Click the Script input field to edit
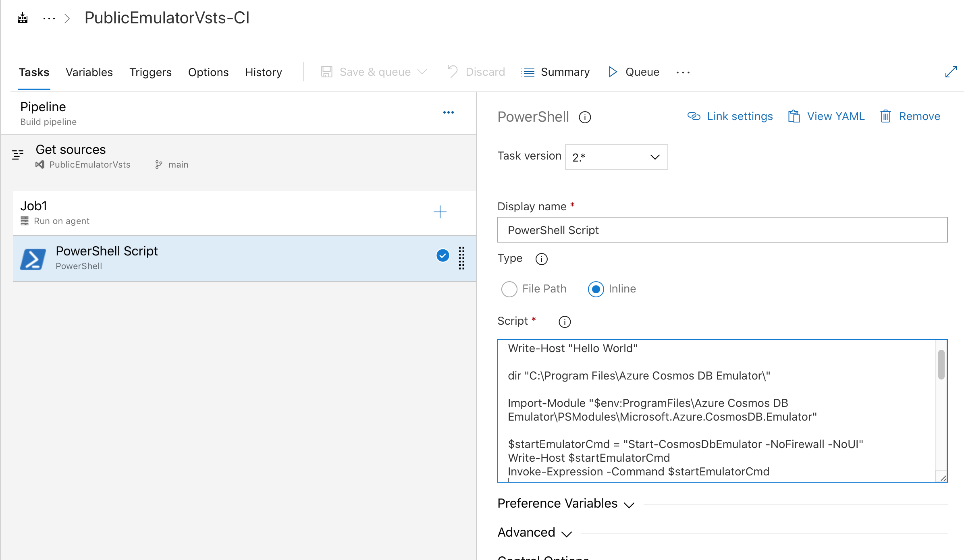Screen dimensions: 964x560 pyautogui.click(x=722, y=411)
